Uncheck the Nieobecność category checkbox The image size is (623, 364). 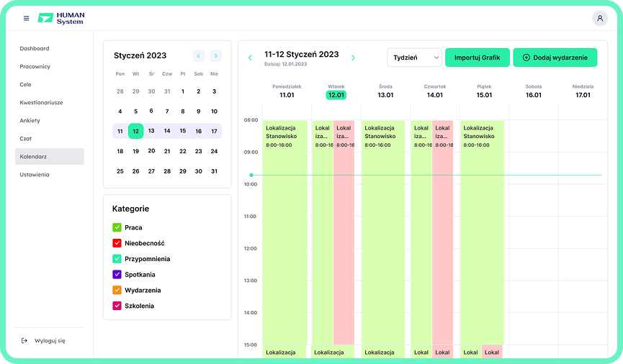tap(117, 243)
